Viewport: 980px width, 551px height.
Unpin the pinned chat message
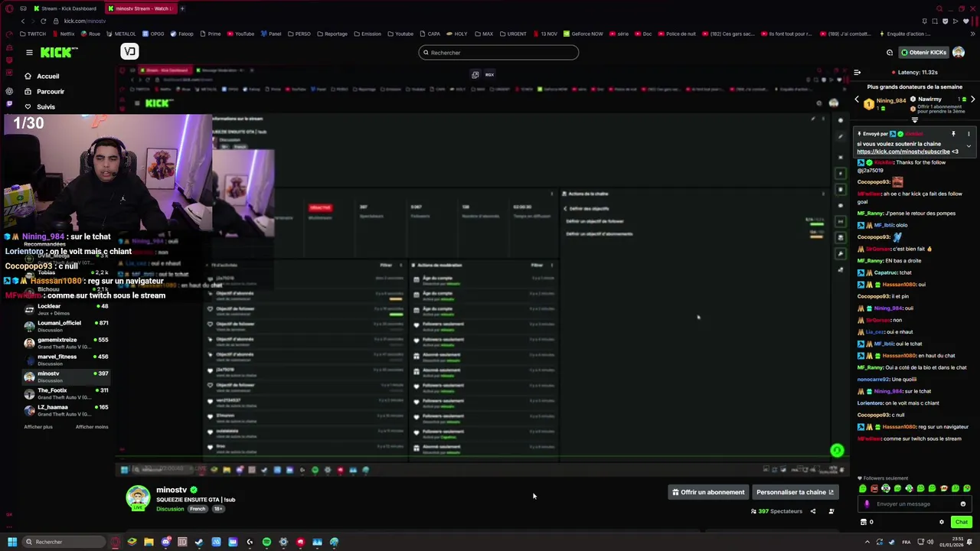coord(953,134)
